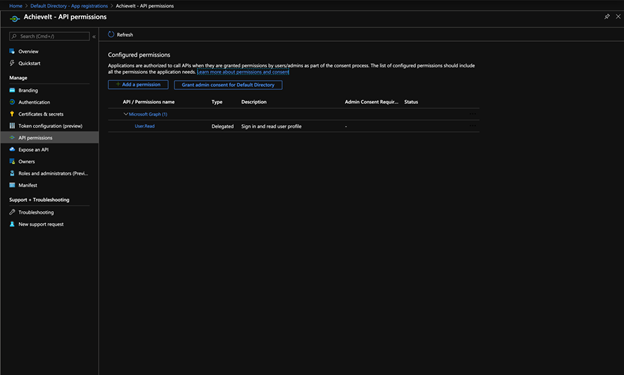Open the Quickstart menu item

[x=29, y=63]
